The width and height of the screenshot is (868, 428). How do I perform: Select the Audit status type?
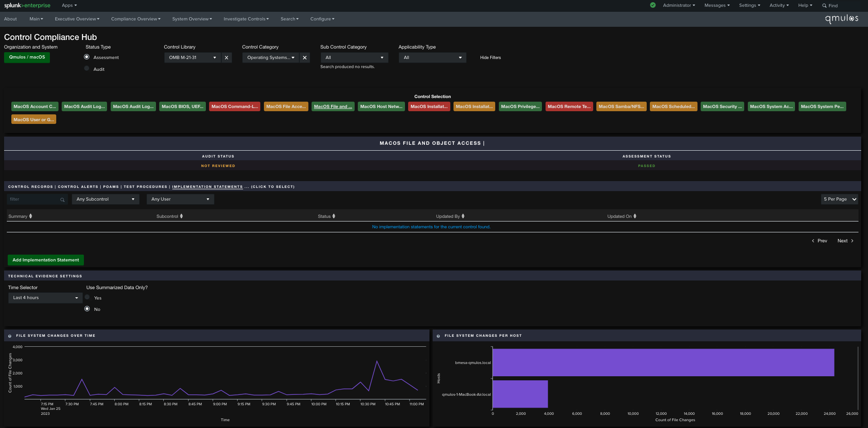tap(87, 69)
